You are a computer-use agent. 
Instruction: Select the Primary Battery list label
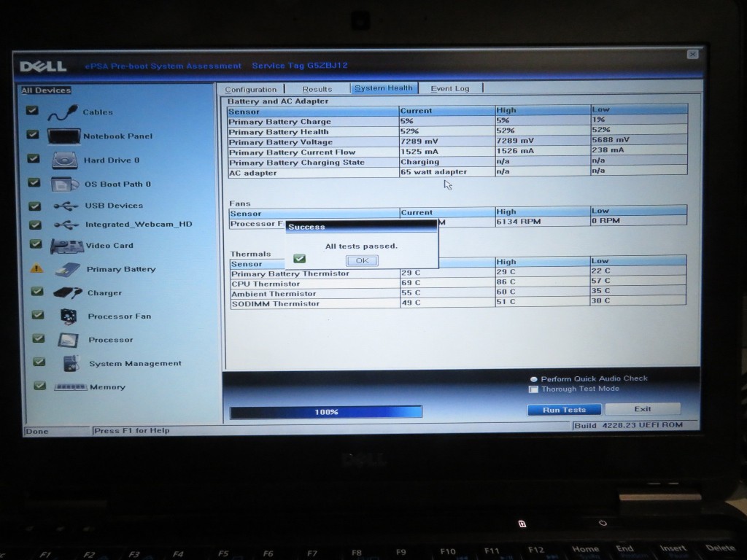tap(121, 270)
